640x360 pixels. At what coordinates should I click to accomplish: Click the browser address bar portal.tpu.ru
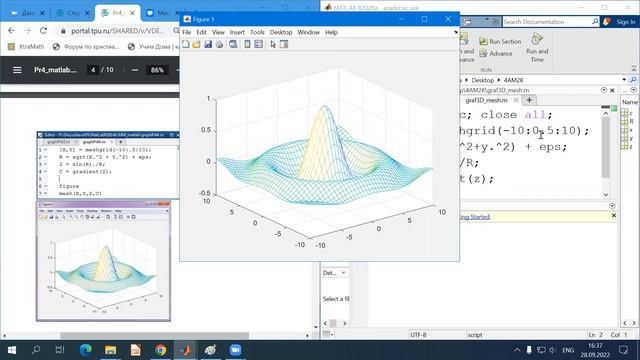(x=118, y=31)
